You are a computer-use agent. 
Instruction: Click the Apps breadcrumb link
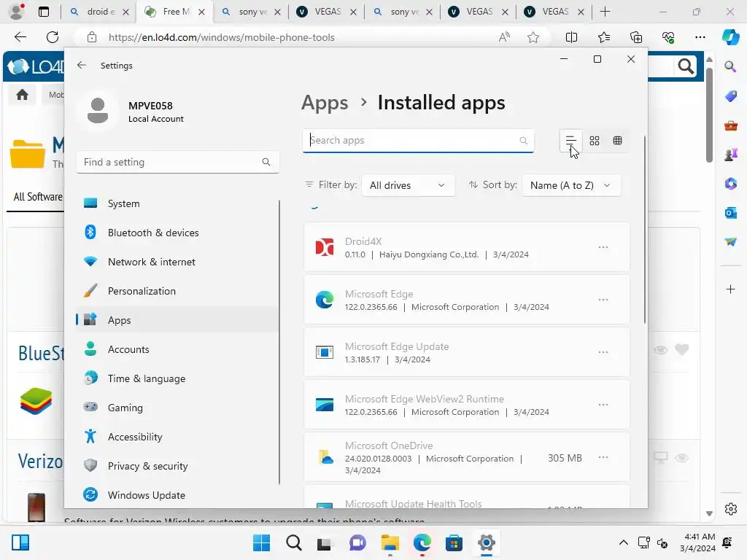325,103
